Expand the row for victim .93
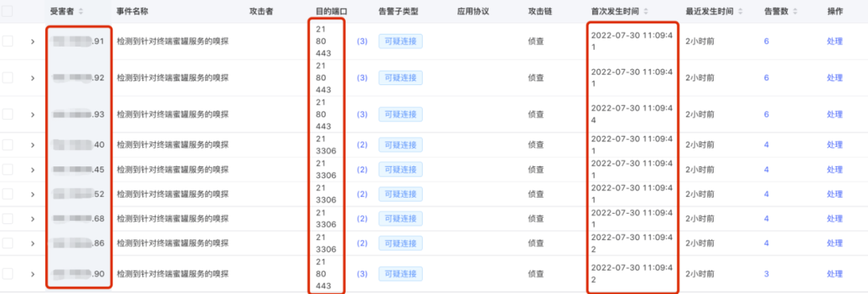The height and width of the screenshot is (294, 868). [x=33, y=114]
